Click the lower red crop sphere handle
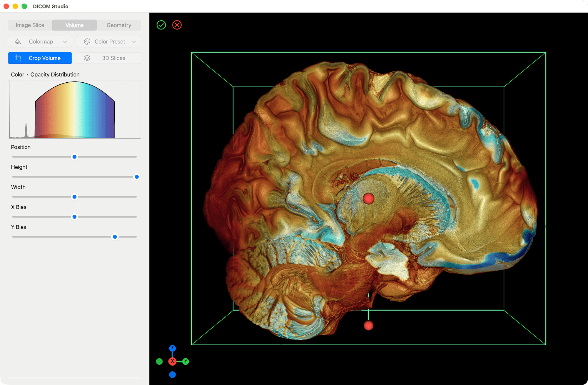588x385 pixels. point(369,325)
